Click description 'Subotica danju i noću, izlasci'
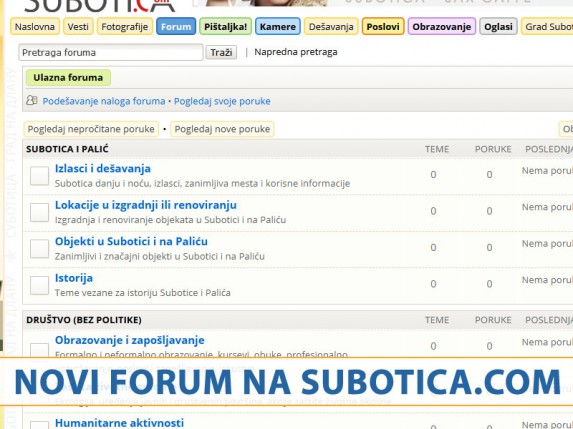Image resolution: width=573 pixels, height=429 pixels. pyautogui.click(x=202, y=183)
